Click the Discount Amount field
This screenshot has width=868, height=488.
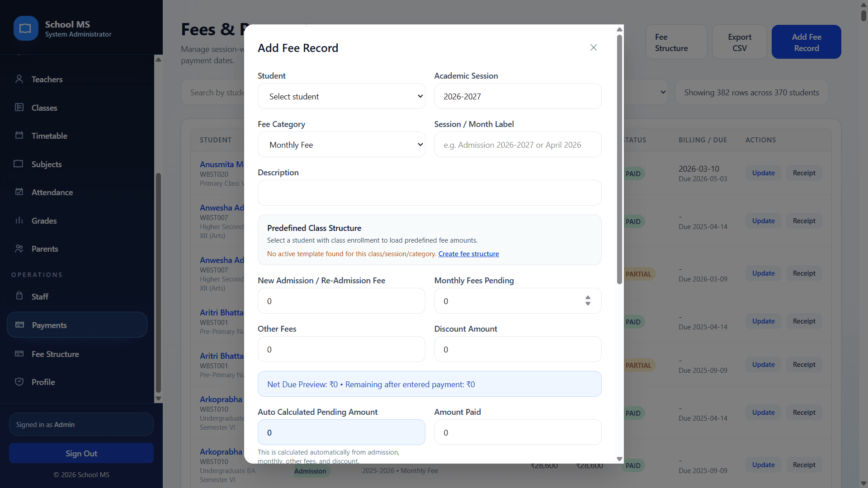point(518,349)
